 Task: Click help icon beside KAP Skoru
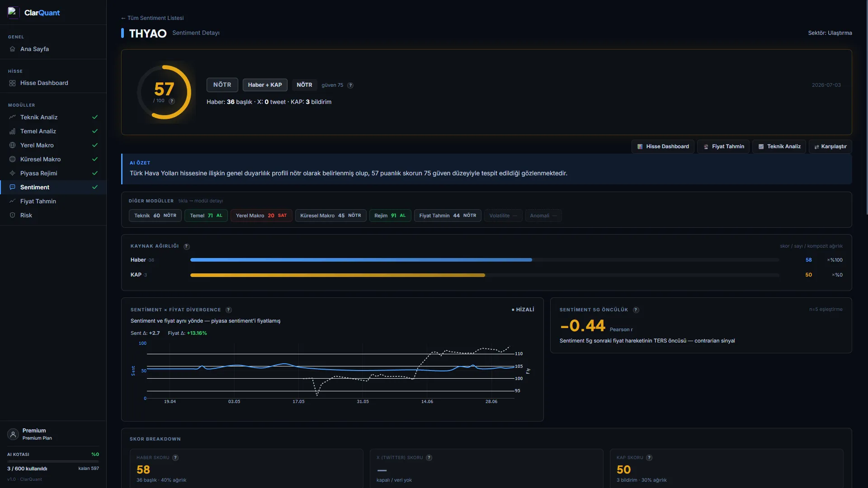649,458
